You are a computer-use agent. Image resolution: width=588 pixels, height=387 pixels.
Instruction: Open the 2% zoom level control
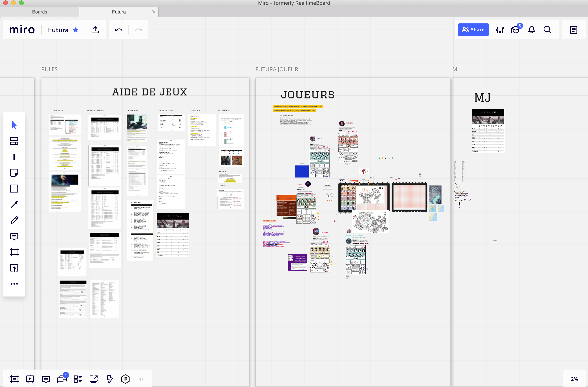(574, 379)
